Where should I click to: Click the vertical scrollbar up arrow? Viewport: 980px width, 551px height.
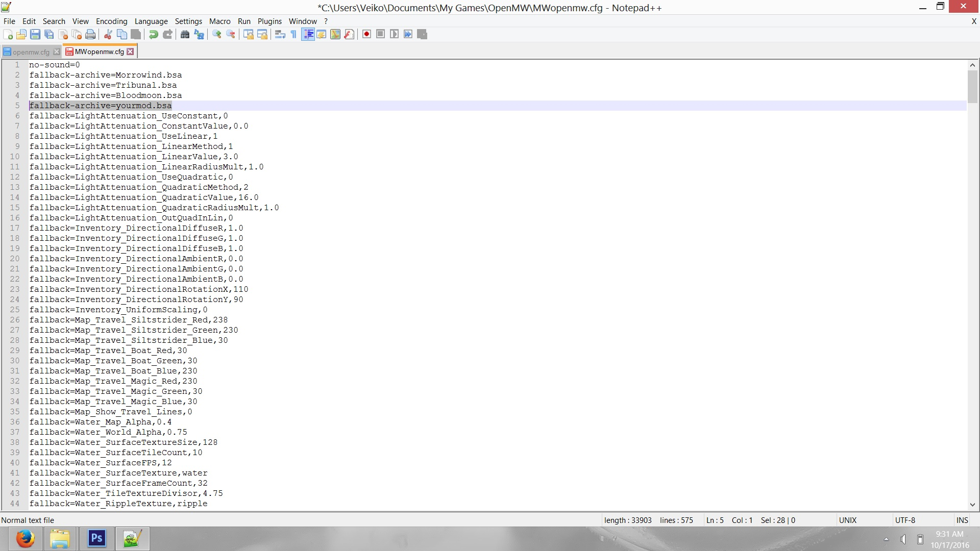pyautogui.click(x=972, y=65)
